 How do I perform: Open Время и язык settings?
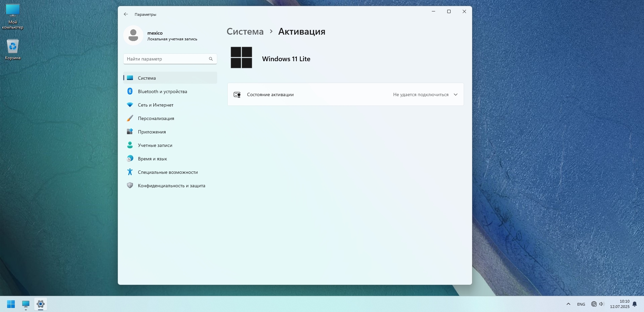[170, 159]
